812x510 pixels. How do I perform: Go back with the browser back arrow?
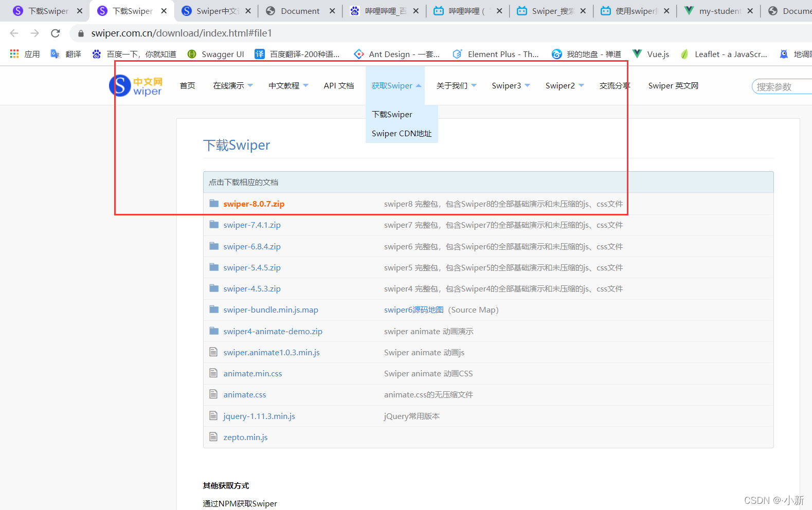pos(14,33)
